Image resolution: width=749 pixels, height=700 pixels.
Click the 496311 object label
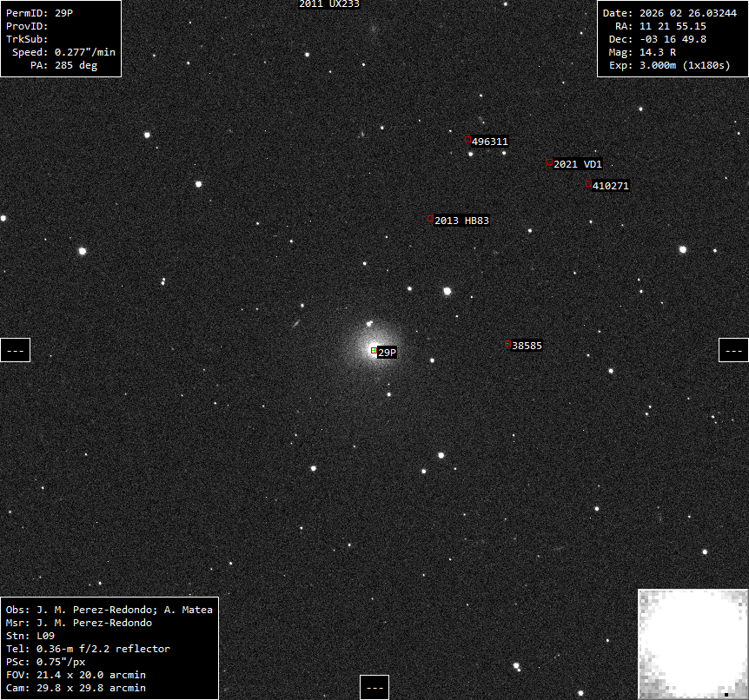pyautogui.click(x=489, y=141)
